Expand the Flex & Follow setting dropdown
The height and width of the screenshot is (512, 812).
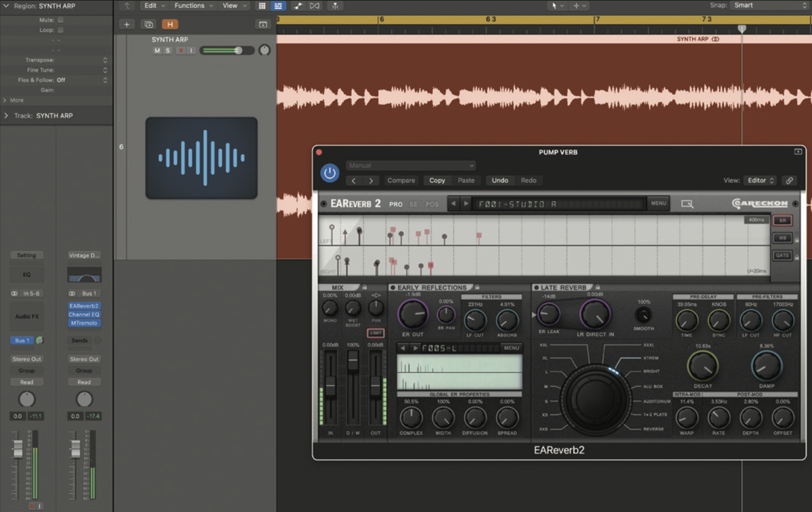pyautogui.click(x=107, y=80)
